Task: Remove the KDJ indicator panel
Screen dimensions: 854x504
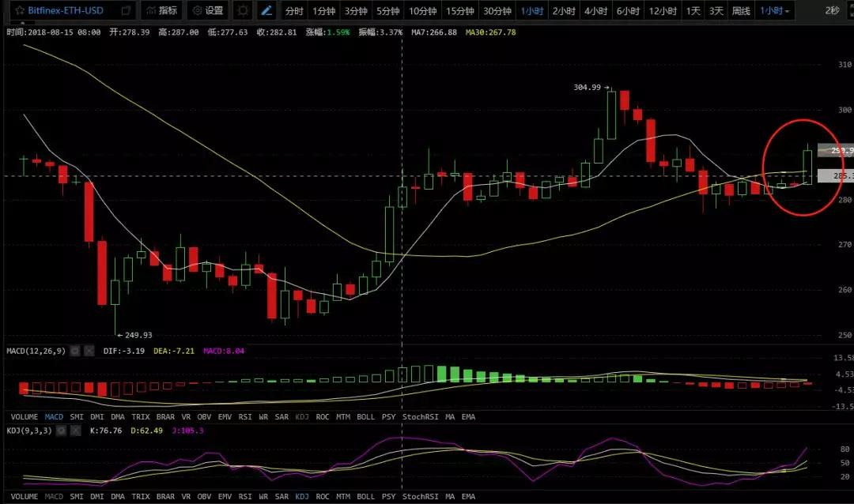Action: (x=75, y=431)
